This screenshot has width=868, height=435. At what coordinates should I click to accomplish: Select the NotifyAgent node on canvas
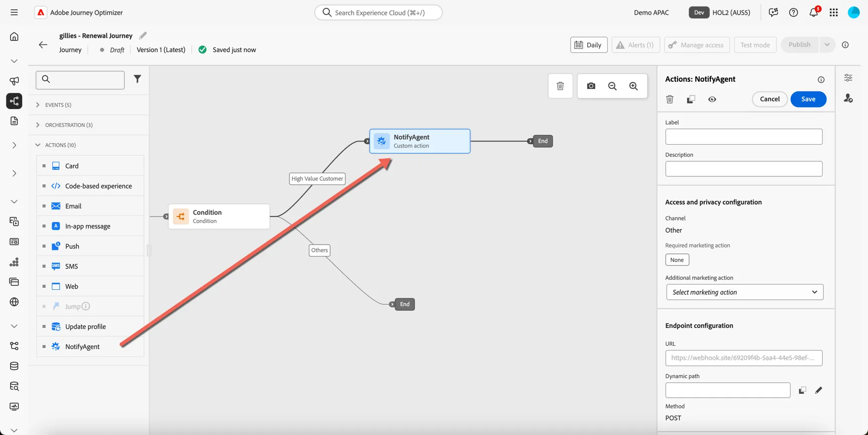(x=420, y=141)
